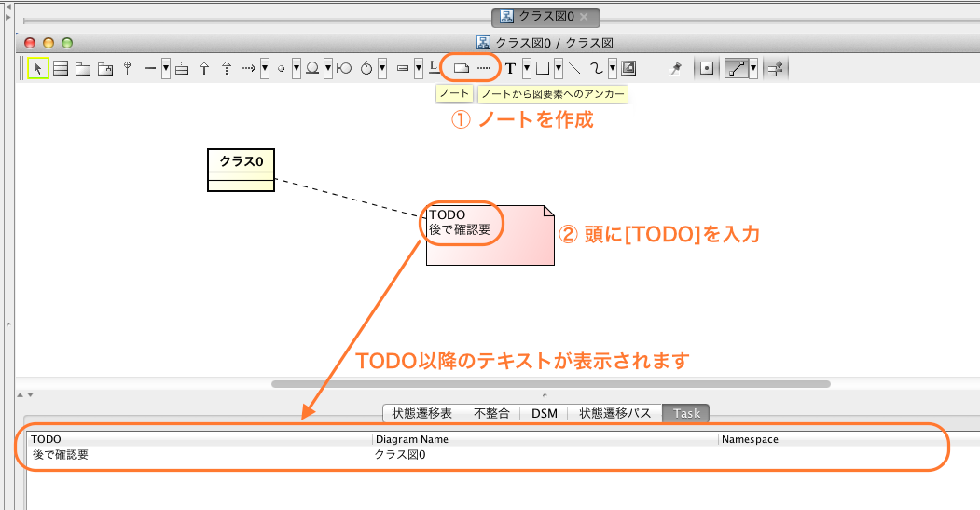Screen dimensions: 980x510
Task: Select the arrow selection tool
Action: coord(38,68)
